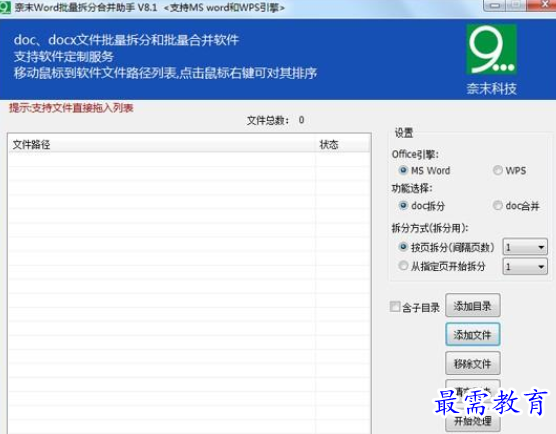Click the 文件总数 count label
Viewport: 556px width, 434px height.
275,120
